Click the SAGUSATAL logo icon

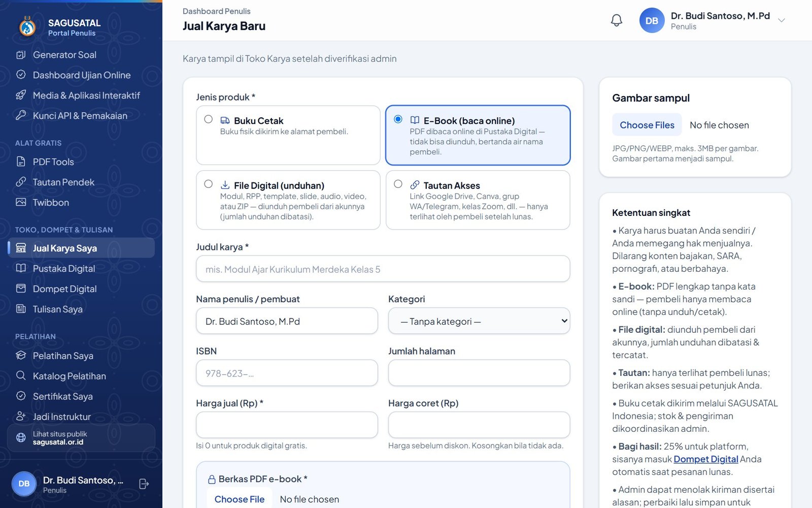click(27, 26)
